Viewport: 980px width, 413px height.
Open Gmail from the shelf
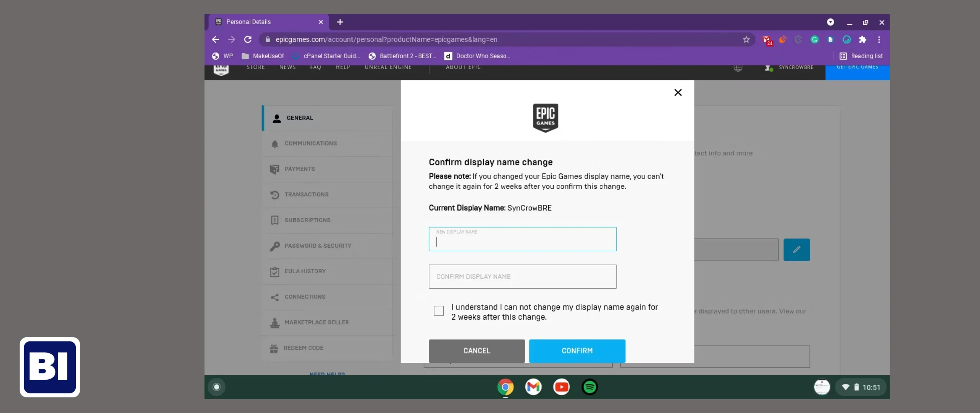pyautogui.click(x=533, y=387)
